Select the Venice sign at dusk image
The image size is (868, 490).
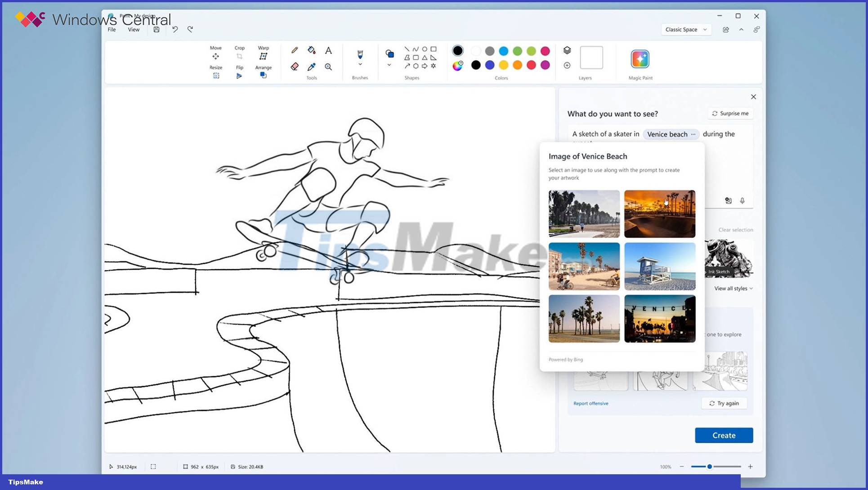(660, 319)
